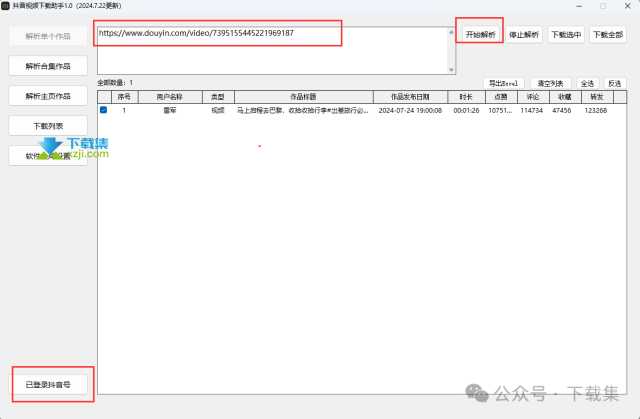Click the 时长 column header
Screen dimensions: 640x419
(466, 97)
